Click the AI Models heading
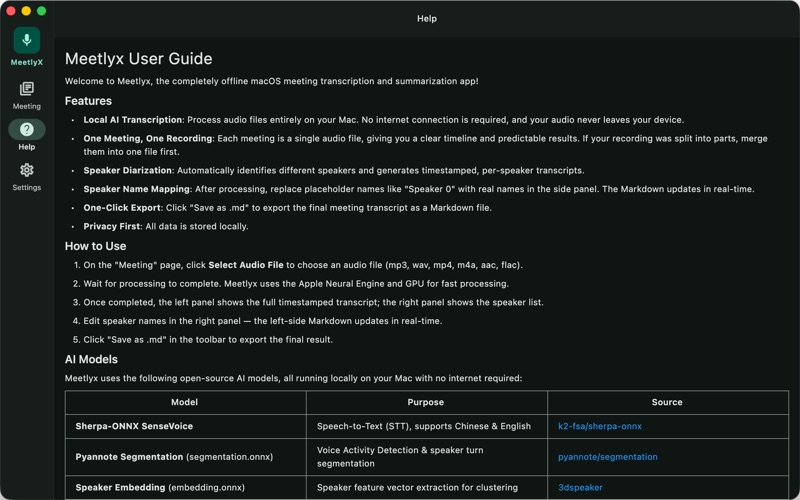Image resolution: width=800 pixels, height=500 pixels. click(x=91, y=359)
